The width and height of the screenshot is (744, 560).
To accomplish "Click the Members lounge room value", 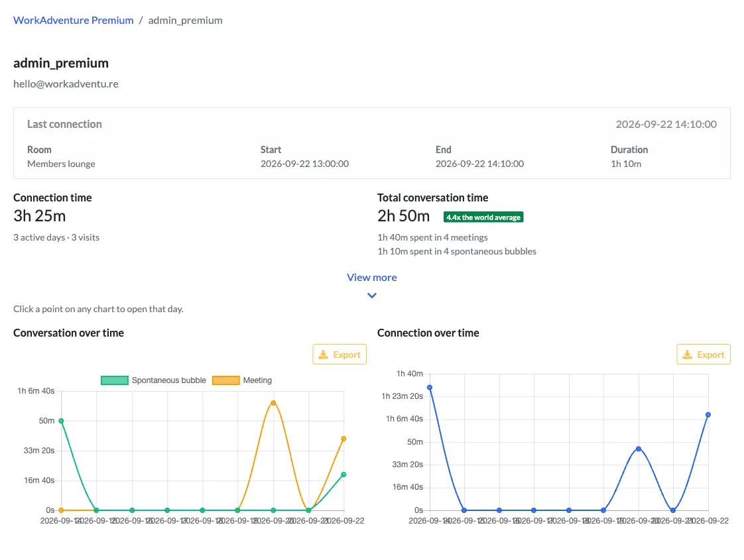I will tap(61, 164).
